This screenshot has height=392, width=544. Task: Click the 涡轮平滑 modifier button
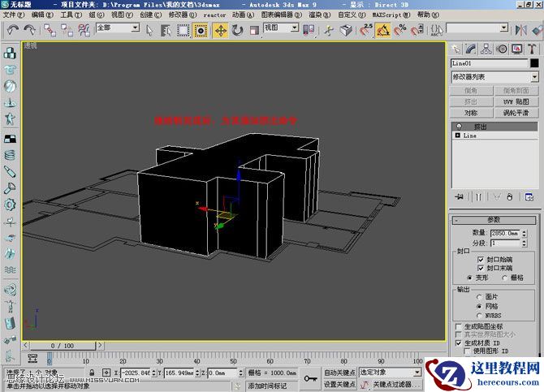[516, 113]
